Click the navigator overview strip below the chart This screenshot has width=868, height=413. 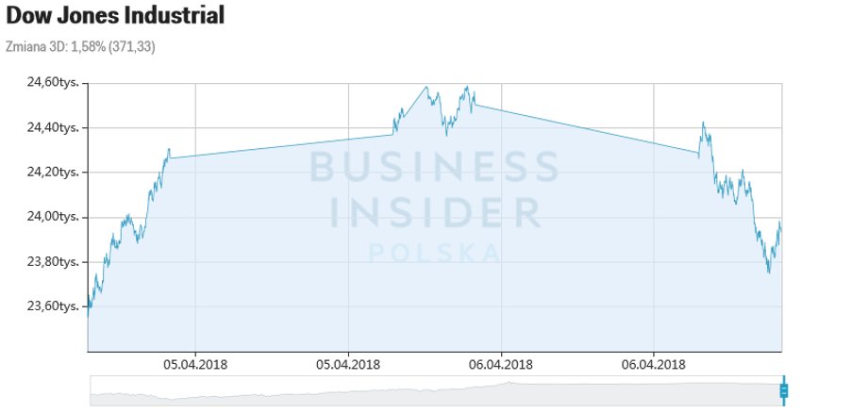tap(436, 391)
